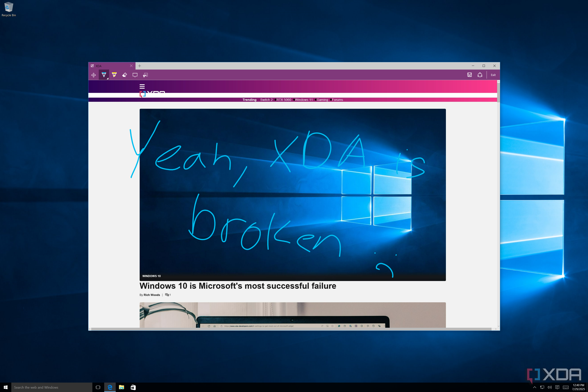Open author Rich Woods' profile link
Image resolution: width=588 pixels, height=392 pixels.
point(152,295)
